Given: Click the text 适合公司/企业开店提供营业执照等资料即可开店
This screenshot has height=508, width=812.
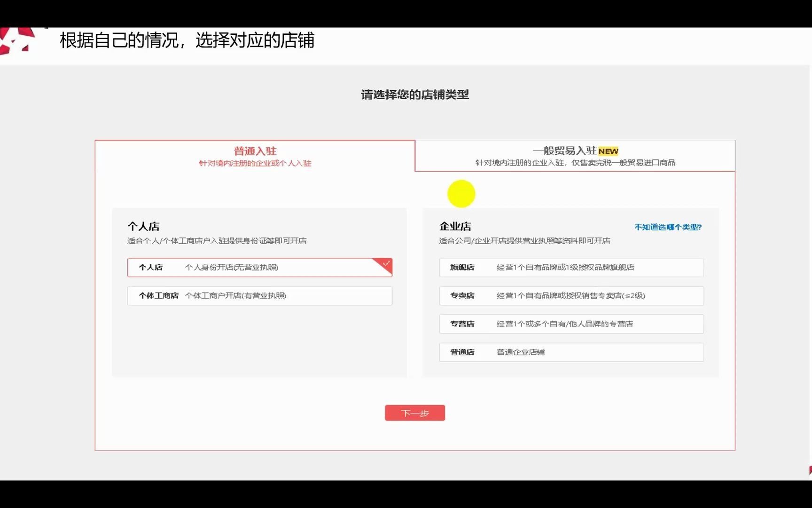Looking at the screenshot, I should (x=524, y=241).
